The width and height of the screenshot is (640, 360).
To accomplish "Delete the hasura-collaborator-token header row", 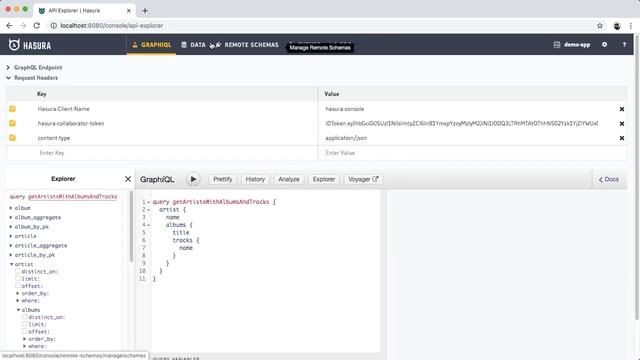I will pos(622,123).
